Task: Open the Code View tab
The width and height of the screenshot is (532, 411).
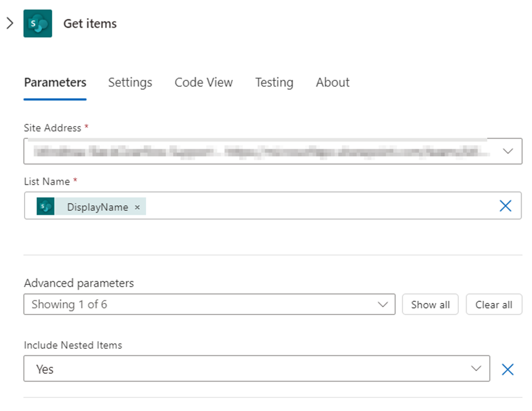Action: (203, 82)
